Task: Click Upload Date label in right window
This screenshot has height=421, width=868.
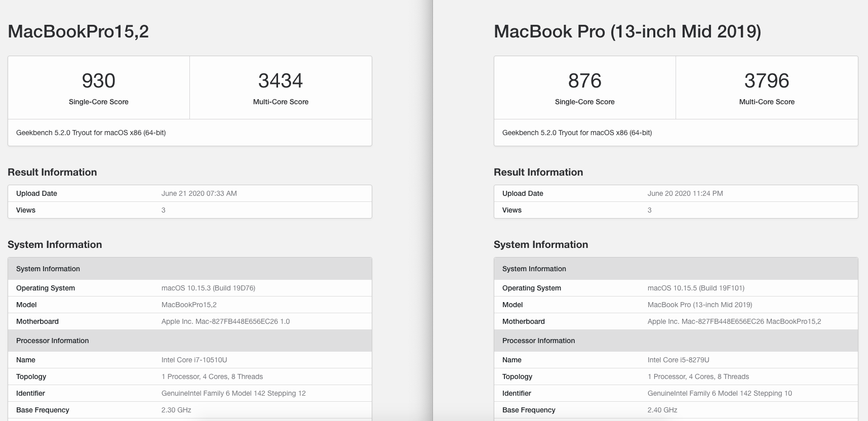Action: (x=523, y=193)
